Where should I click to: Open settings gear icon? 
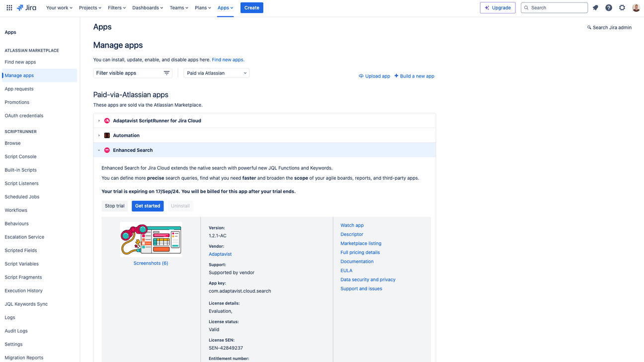[622, 7]
